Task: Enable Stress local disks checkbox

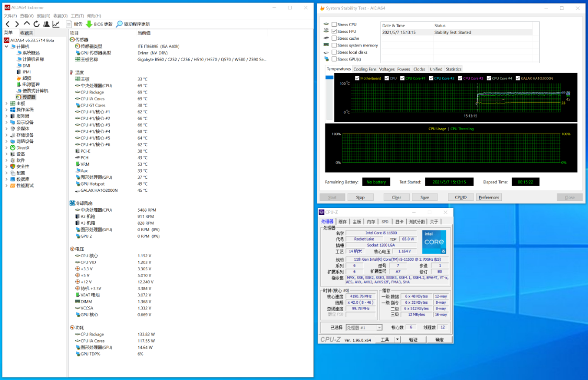Action: (334, 52)
